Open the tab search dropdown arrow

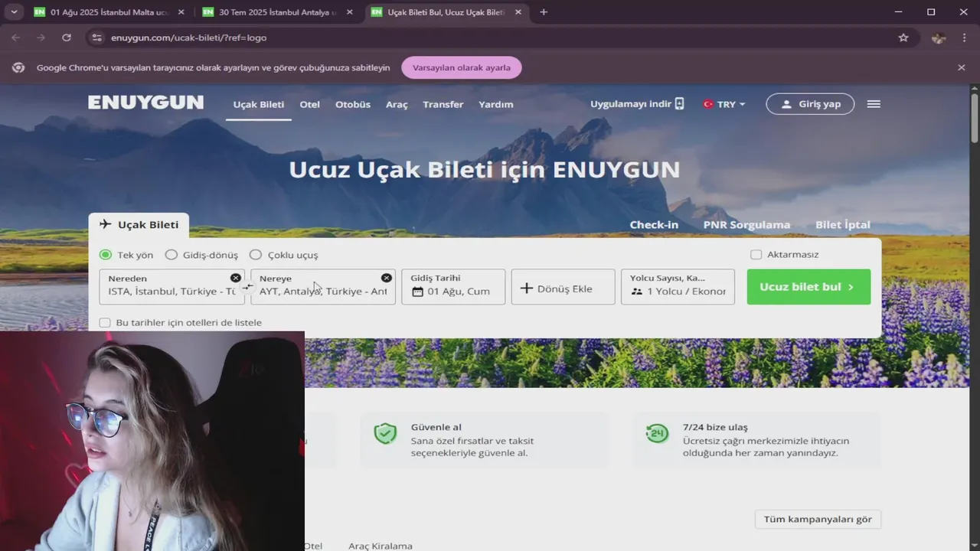point(13,12)
